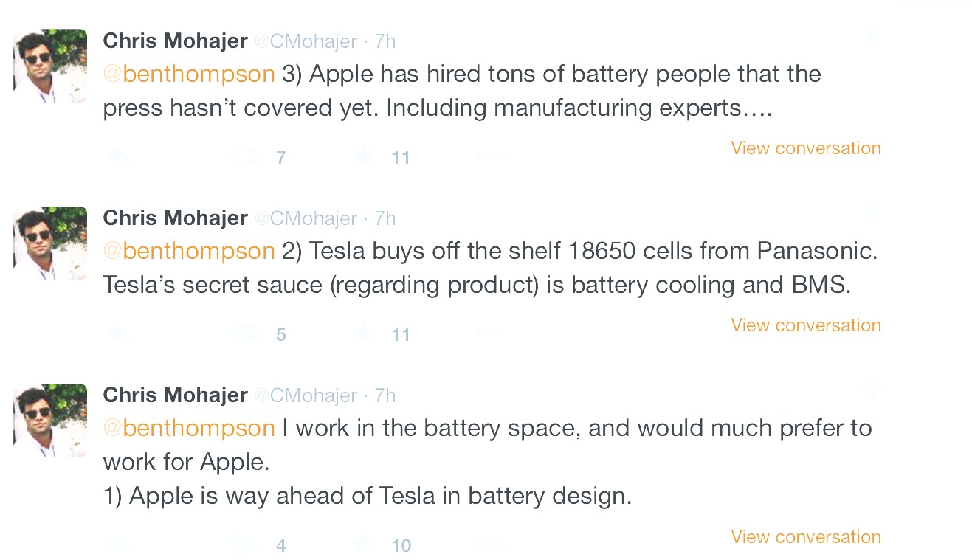
Task: Retweet the tweet about Tesla's secret sauce
Action: 245,334
